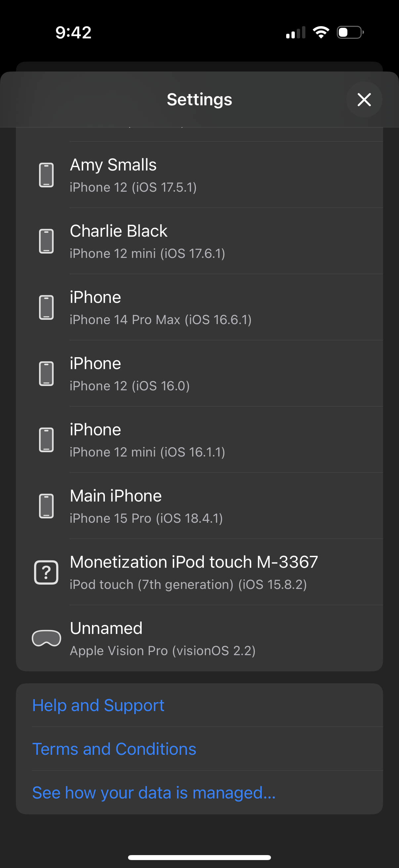The width and height of the screenshot is (399, 868).
Task: Dismiss the Settings sheet
Action: click(x=364, y=99)
